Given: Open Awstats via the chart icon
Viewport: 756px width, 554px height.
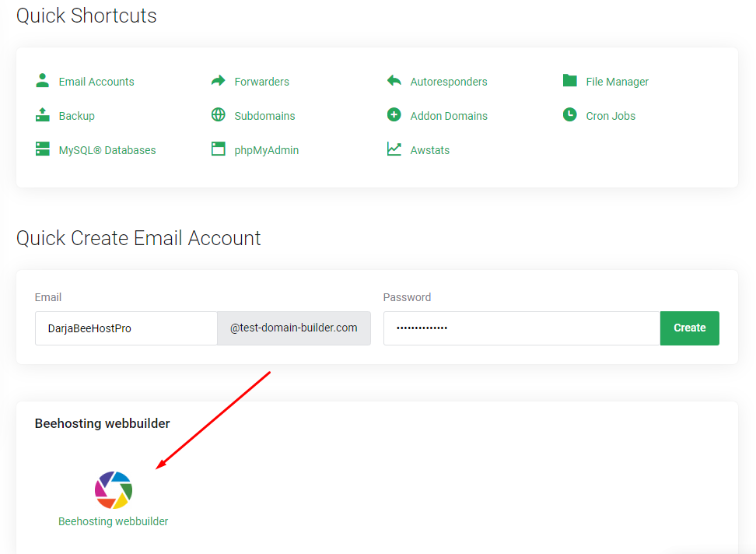Looking at the screenshot, I should click(x=394, y=149).
